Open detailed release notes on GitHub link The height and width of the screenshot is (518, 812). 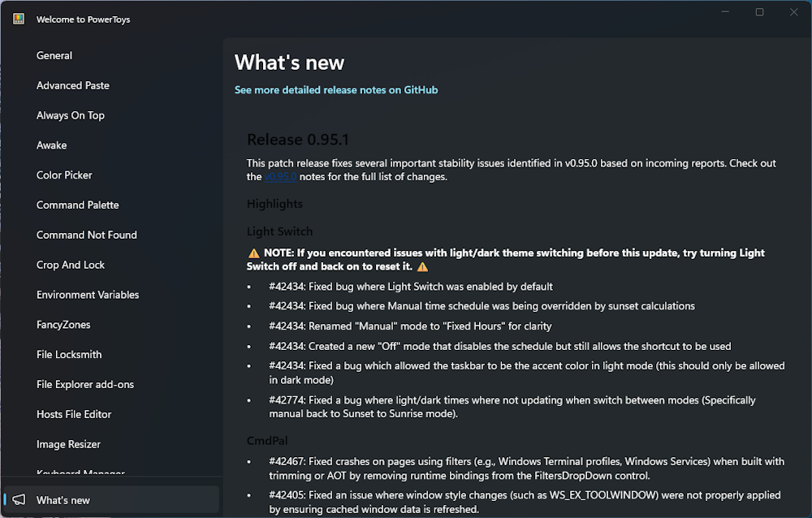coord(336,90)
